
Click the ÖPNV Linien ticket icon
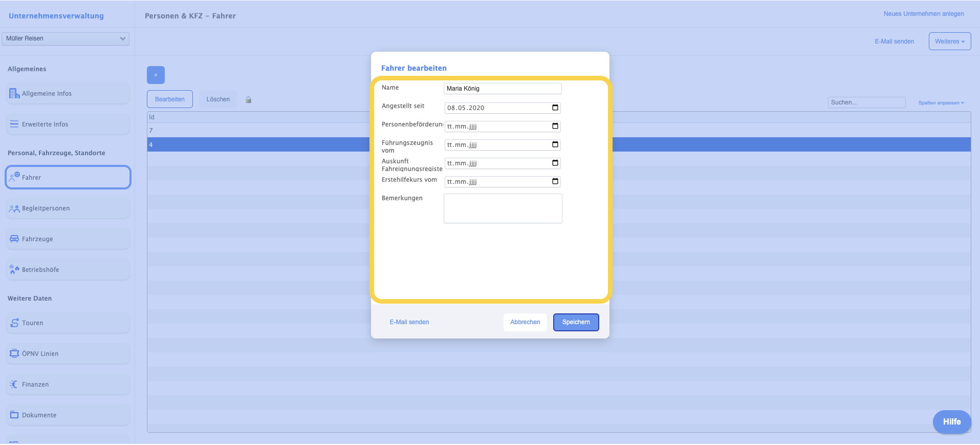coord(14,353)
